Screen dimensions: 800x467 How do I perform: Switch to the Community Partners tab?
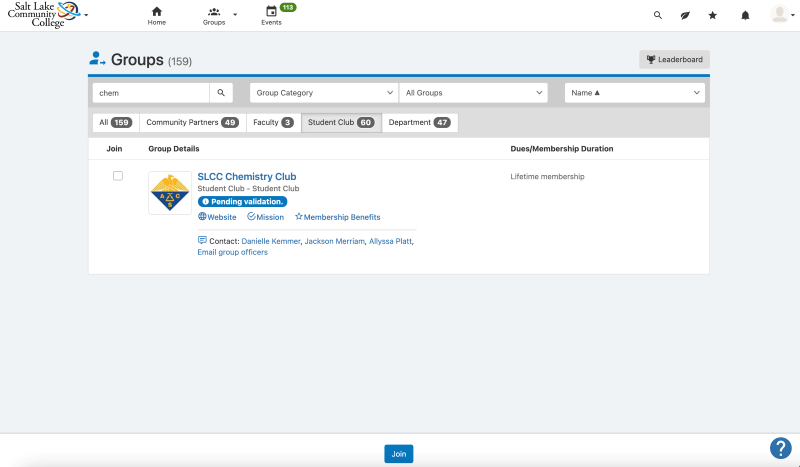(190, 123)
